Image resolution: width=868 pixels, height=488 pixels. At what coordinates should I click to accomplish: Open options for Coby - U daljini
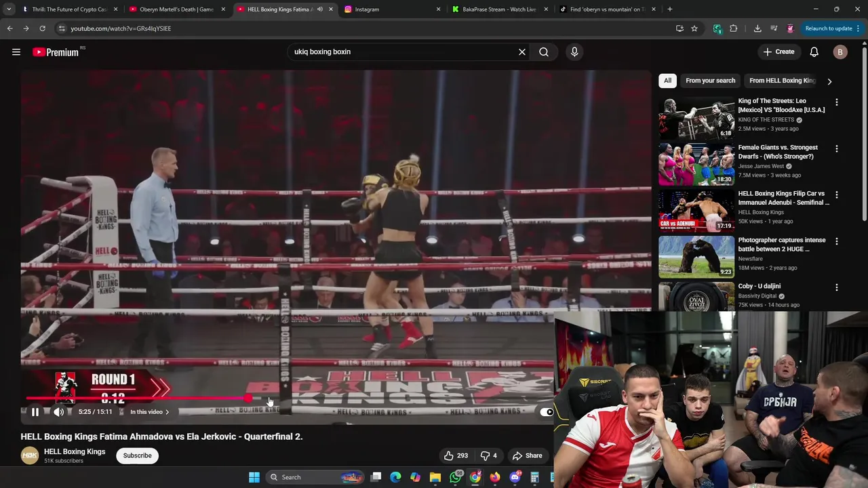pos(836,287)
